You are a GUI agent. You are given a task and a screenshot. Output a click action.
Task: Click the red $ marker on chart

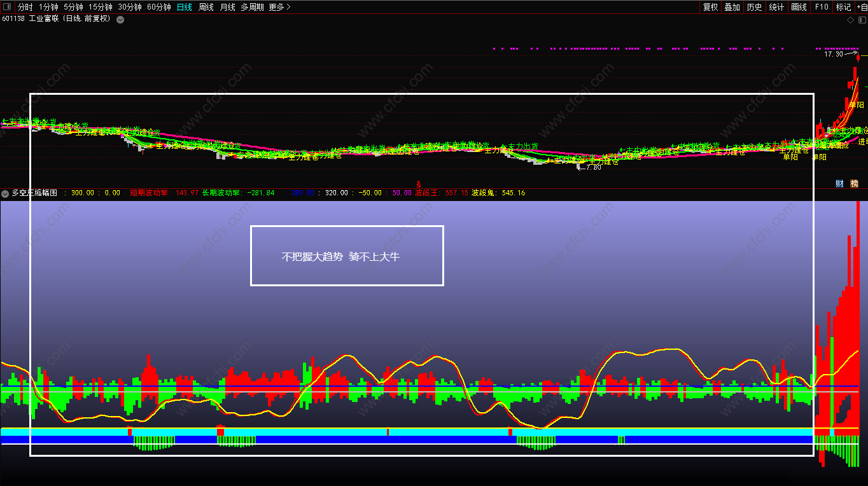coord(418,183)
